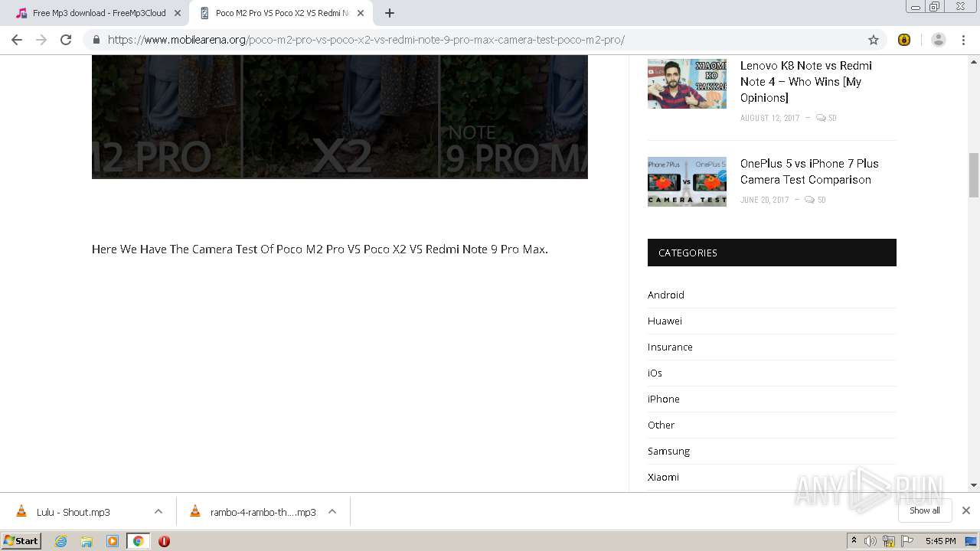Open the Other category
Image resolution: width=980 pixels, height=551 pixels.
coord(661,425)
